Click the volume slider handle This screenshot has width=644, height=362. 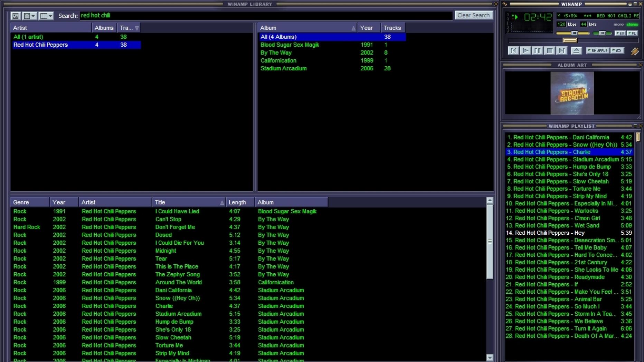[574, 33]
